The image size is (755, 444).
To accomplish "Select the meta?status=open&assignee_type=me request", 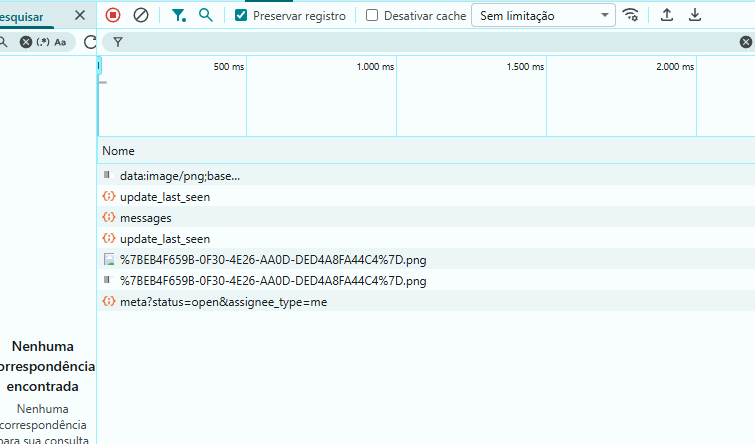I will pos(223,301).
